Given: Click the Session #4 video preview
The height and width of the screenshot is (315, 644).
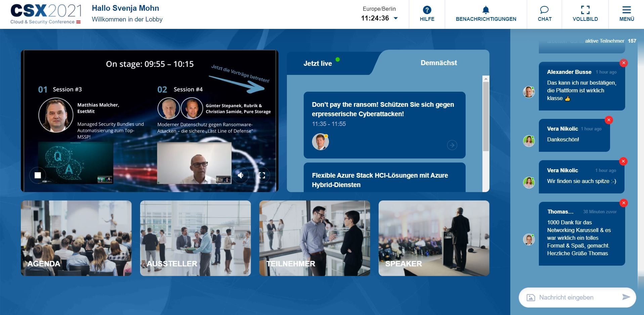Looking at the screenshot, I should coord(194,163).
